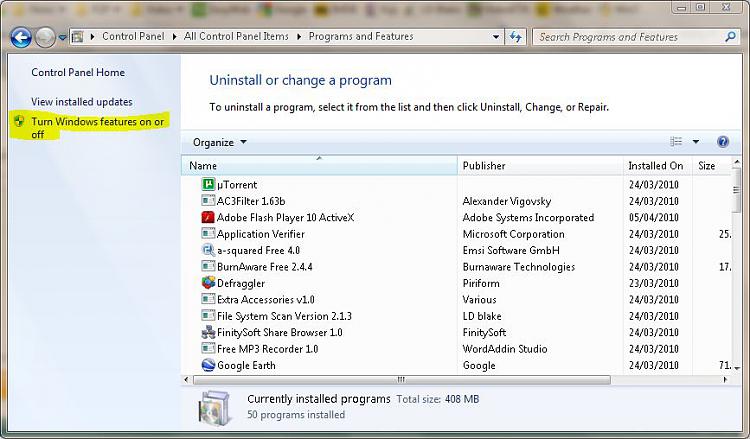Click the Refresh button beside address bar

[516, 36]
